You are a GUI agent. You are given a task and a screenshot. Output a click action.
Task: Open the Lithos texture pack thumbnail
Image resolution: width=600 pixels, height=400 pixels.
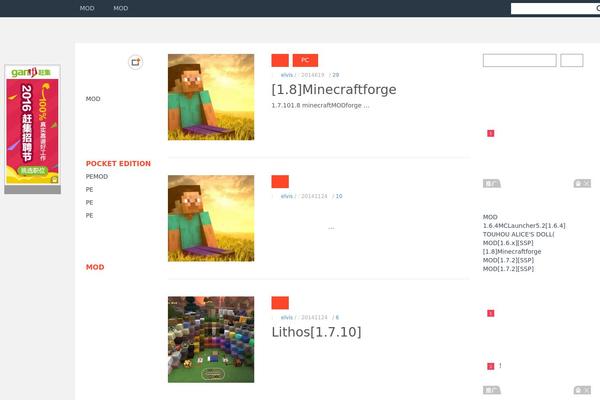click(x=211, y=340)
